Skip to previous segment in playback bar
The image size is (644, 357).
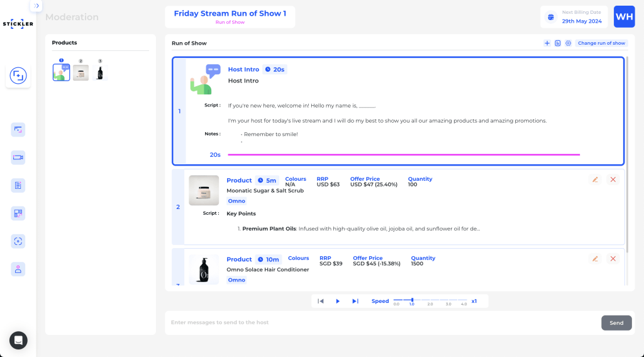tap(321, 302)
